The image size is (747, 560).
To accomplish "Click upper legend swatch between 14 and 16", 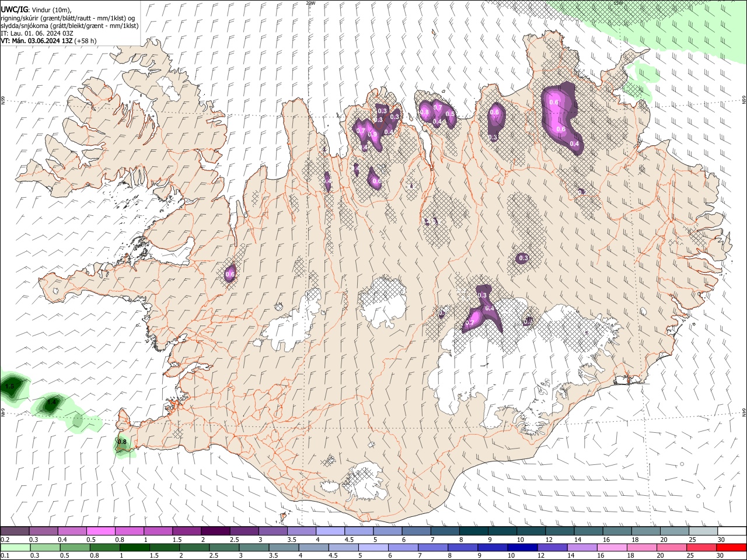I will pyautogui.click(x=588, y=531).
